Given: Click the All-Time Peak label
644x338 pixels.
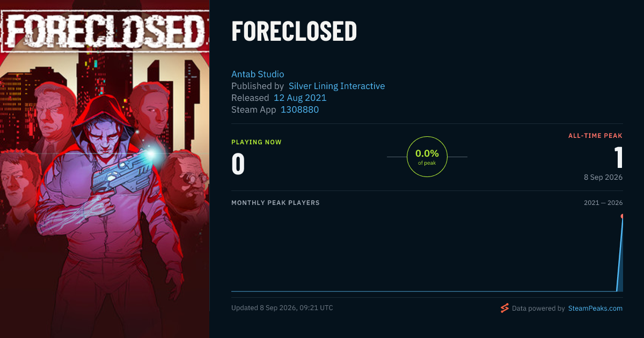Looking at the screenshot, I should [596, 136].
